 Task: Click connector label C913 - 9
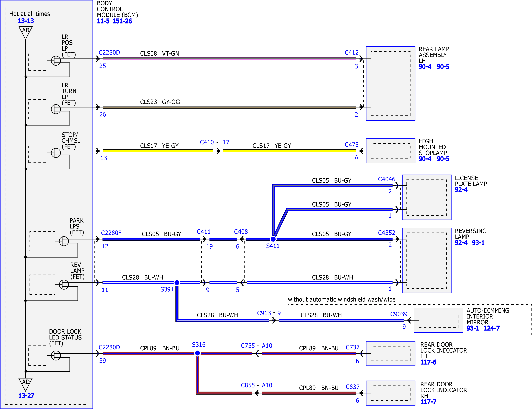point(269,313)
